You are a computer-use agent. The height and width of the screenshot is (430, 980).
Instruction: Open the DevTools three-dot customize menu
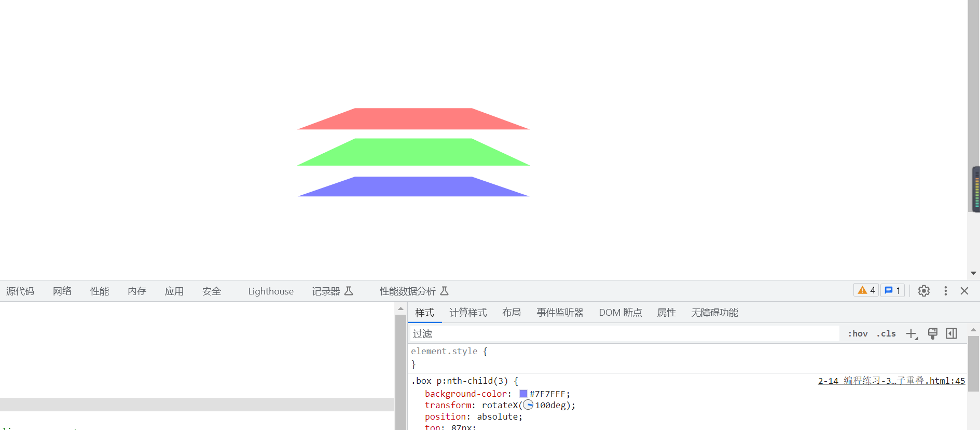945,291
